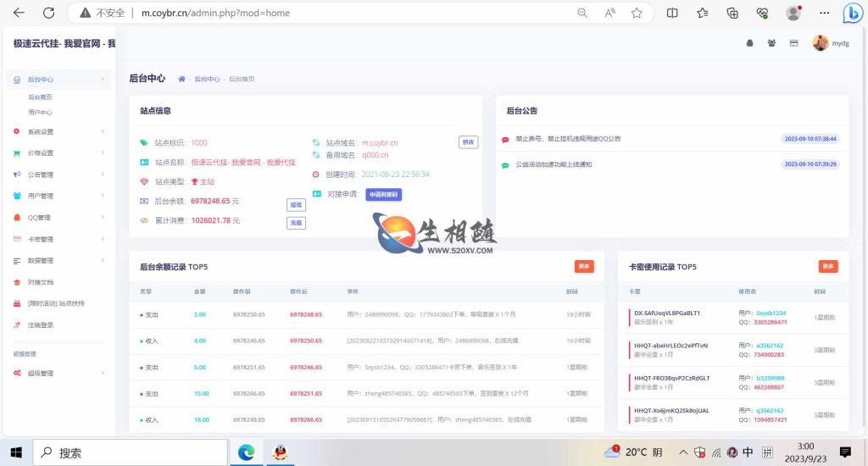This screenshot has height=466, width=868.
Task: Click the card icon in page header
Action: point(793,43)
